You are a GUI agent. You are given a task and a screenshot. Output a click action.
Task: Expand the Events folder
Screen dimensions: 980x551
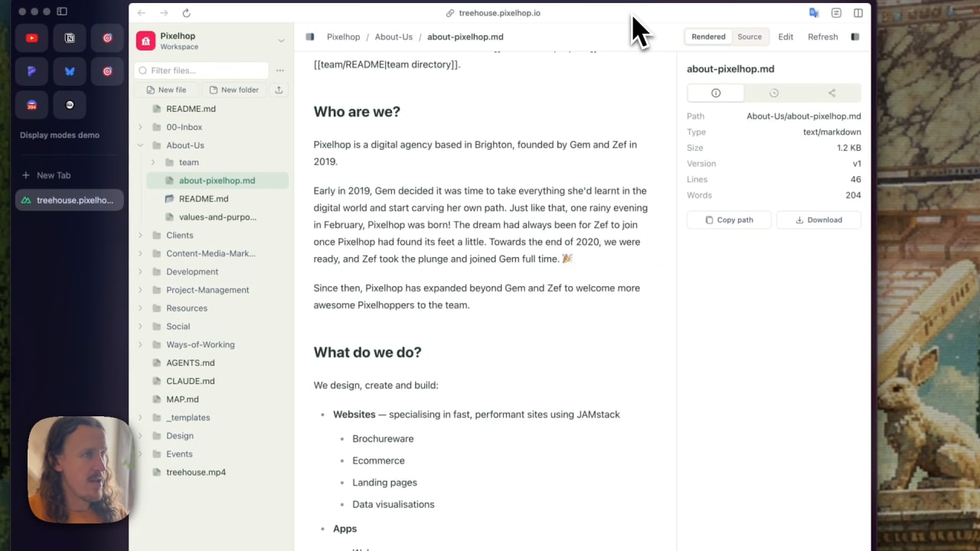(x=140, y=454)
